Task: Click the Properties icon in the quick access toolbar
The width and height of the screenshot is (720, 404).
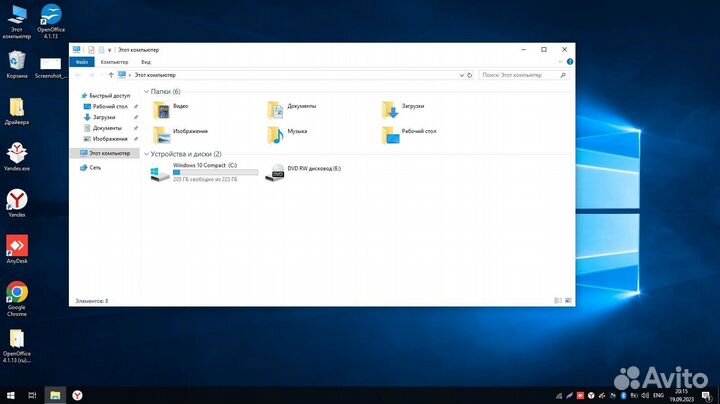Action: (91, 50)
